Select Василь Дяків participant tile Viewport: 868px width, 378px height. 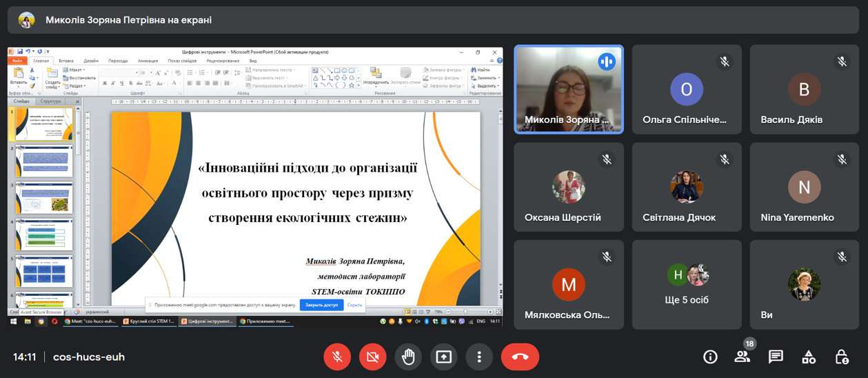[805, 89]
